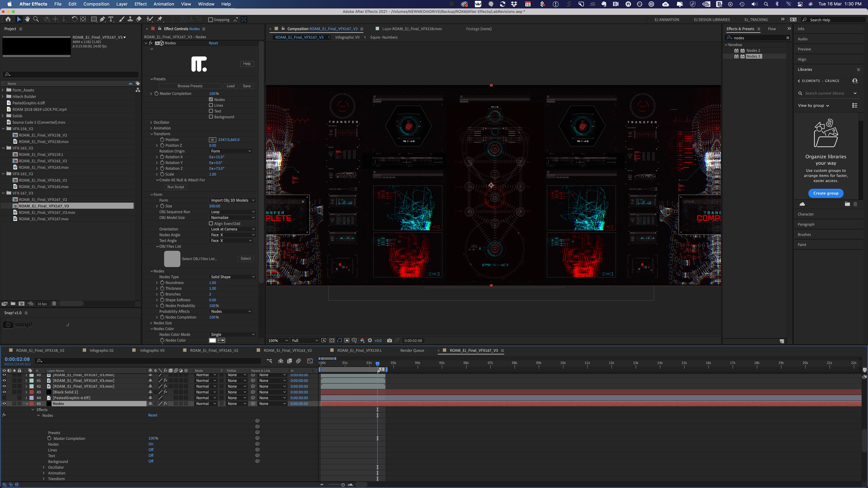868x488 pixels.
Task: Create new folder in Project panel
Action: point(13,303)
